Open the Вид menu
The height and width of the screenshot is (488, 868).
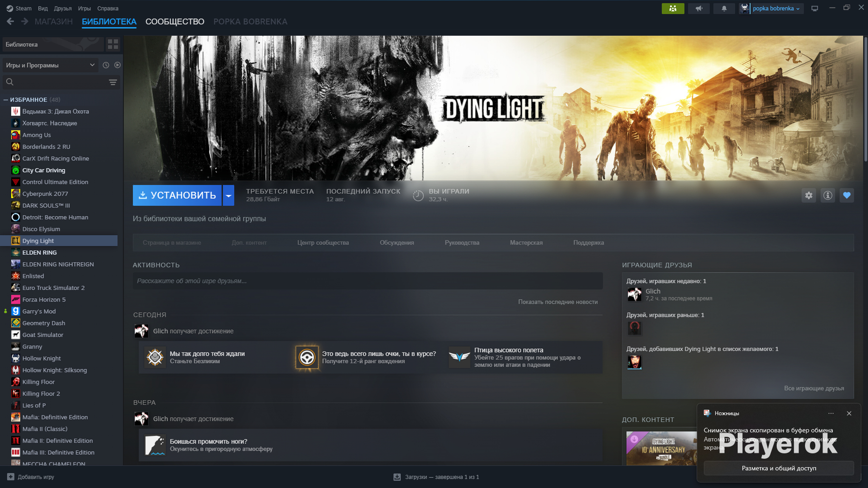coord(43,8)
